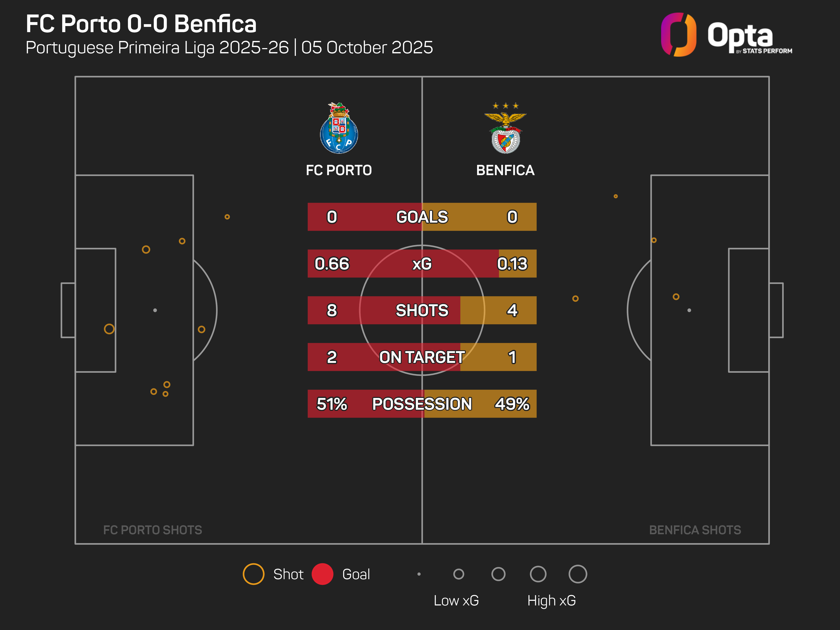Click the largest Porto shot inside six-yard box

[109, 329]
